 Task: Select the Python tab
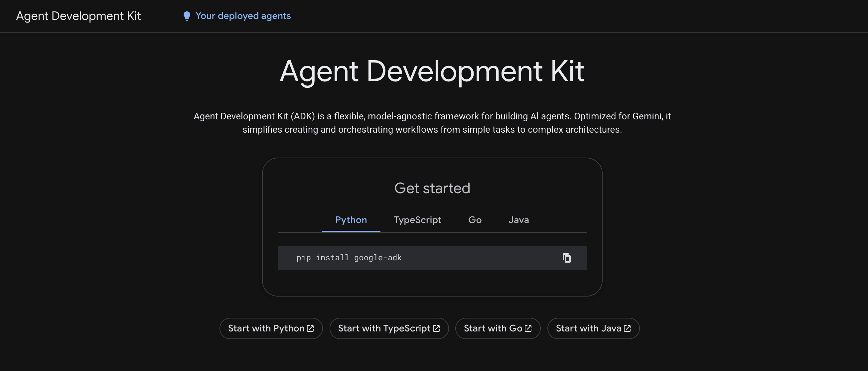click(351, 220)
